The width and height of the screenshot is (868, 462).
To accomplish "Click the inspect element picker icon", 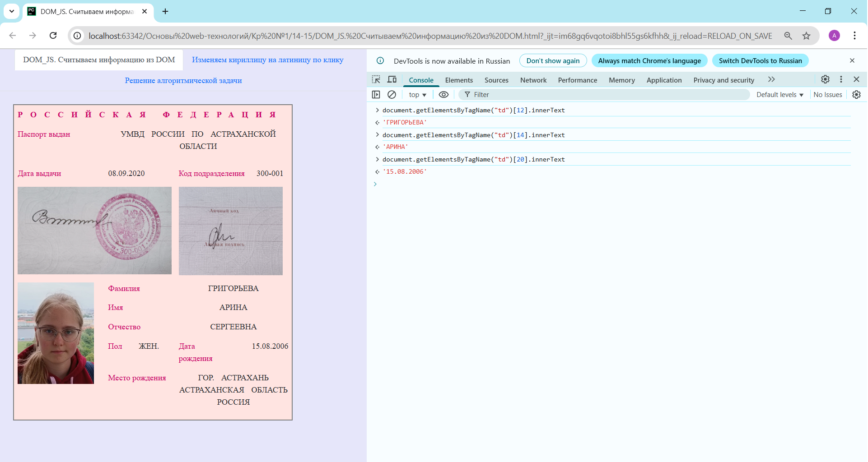I will [376, 80].
